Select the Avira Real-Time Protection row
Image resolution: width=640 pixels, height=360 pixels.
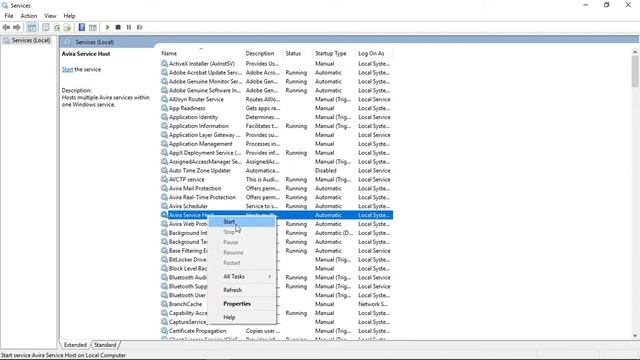point(276,197)
